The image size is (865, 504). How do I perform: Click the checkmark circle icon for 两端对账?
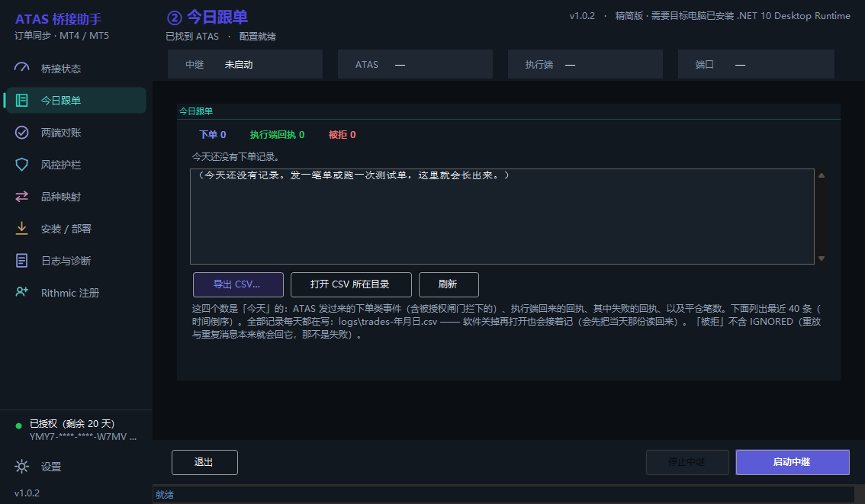click(x=21, y=133)
